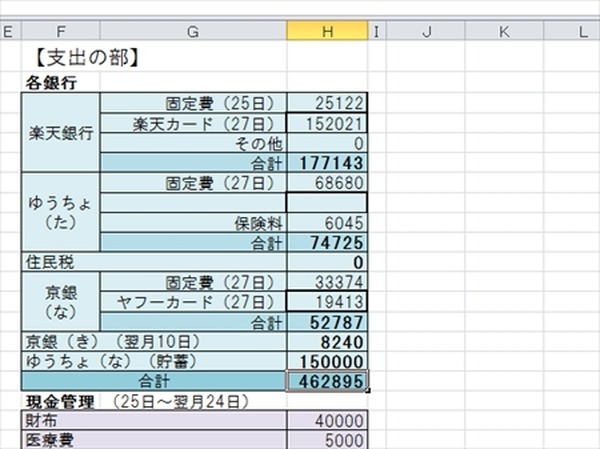600x449 pixels.
Task: Select column K header
Action: point(504,31)
